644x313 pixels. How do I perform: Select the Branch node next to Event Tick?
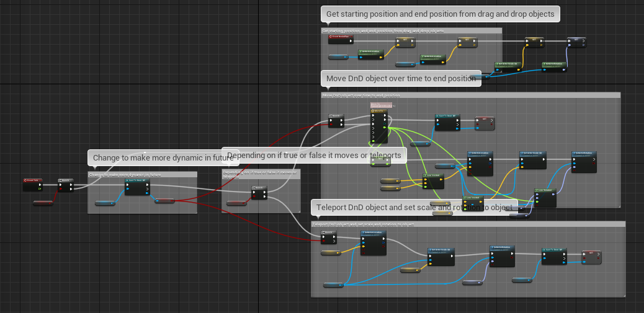click(x=66, y=185)
